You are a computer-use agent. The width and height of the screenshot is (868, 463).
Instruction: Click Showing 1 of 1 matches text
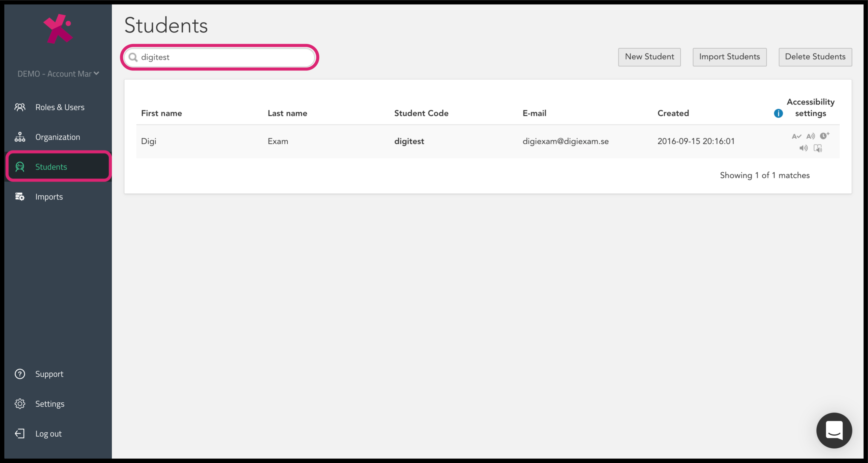click(765, 175)
